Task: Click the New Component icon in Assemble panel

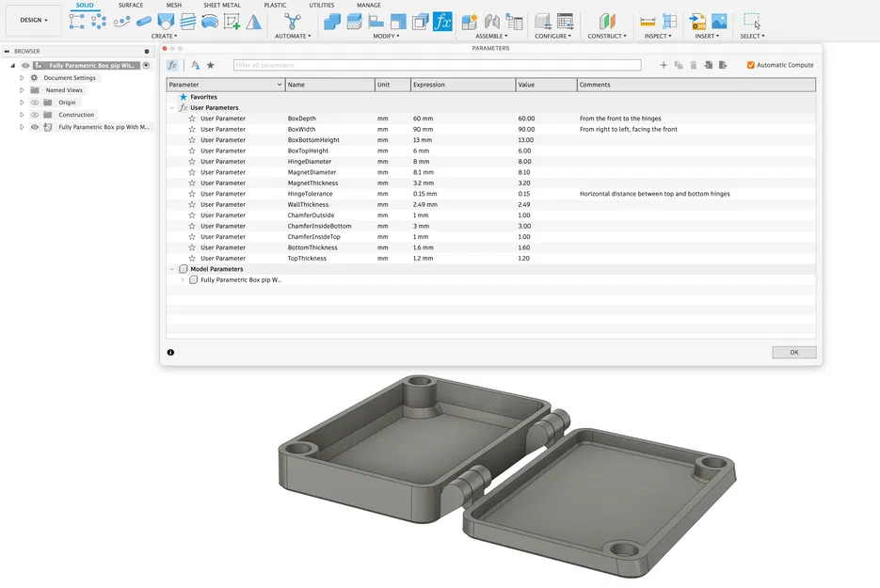Action: 468,19
